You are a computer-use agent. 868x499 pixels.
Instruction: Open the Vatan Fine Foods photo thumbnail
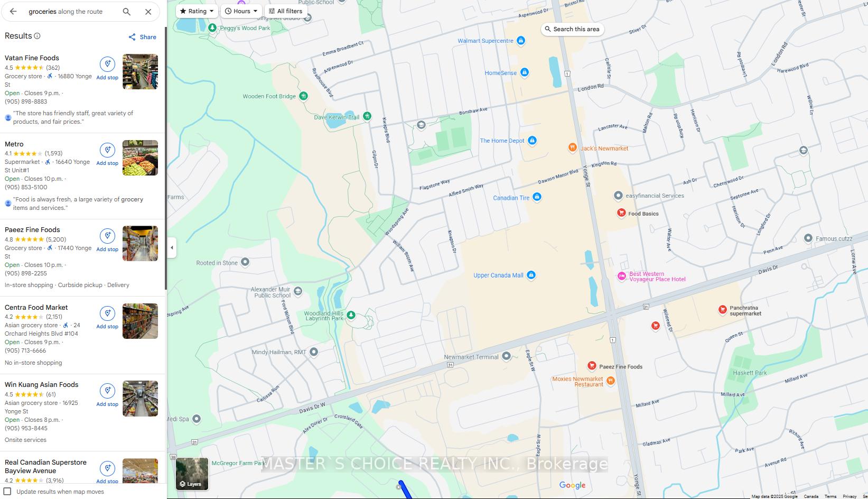tap(140, 71)
